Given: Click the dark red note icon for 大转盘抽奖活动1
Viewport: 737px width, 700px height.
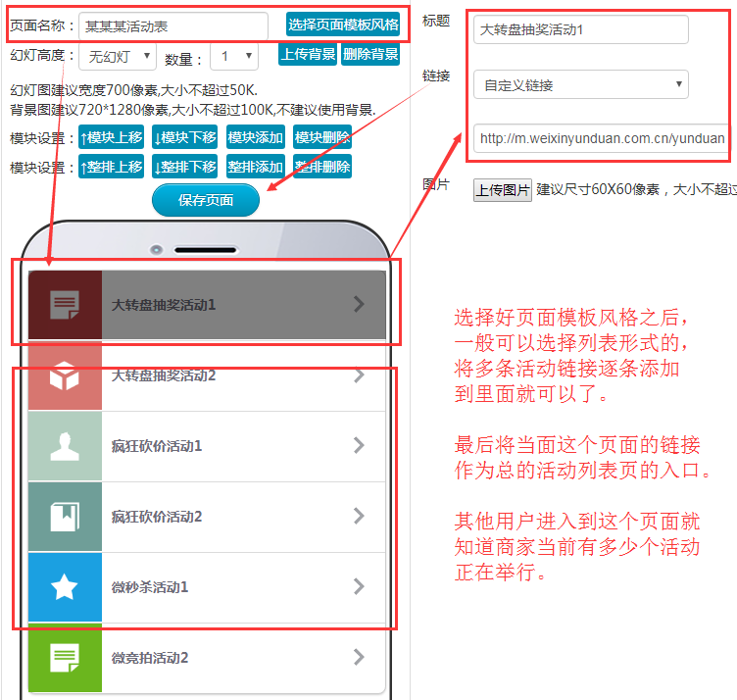Looking at the screenshot, I should coord(65,305).
